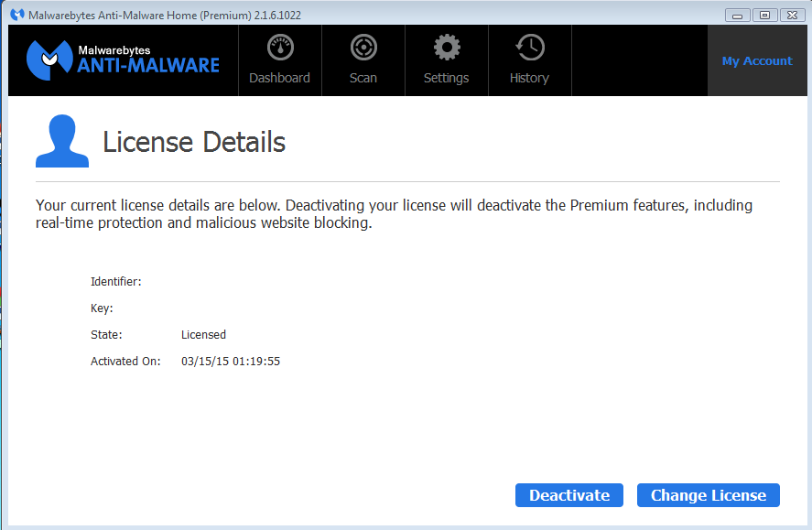Viewport: 812px width, 530px height.
Task: Click the Change License button
Action: [709, 495]
